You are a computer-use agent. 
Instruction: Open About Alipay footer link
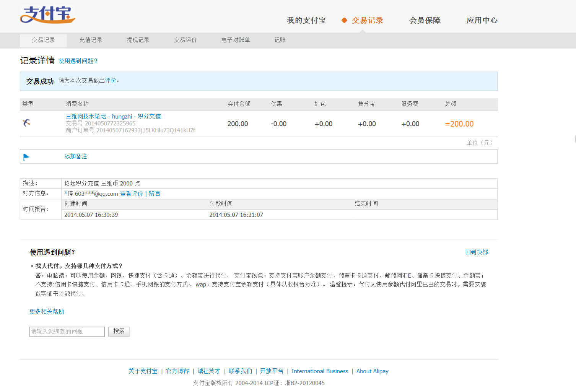coord(373,371)
